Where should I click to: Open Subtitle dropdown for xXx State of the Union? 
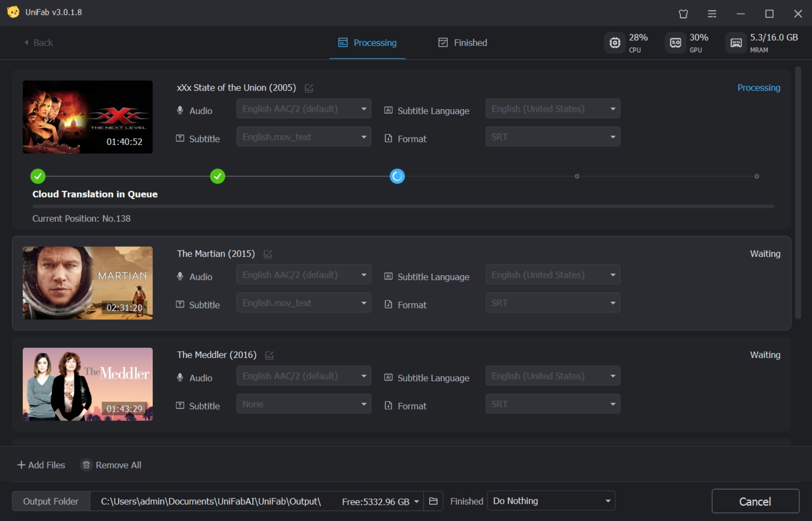(x=304, y=137)
